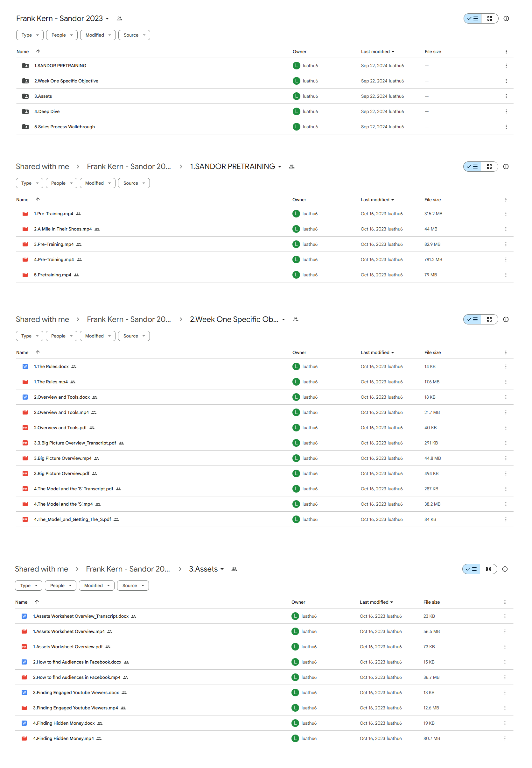The width and height of the screenshot is (532, 768).
Task: Select list layout in 1.SANDOR PRETRAINING view
Action: click(x=472, y=167)
